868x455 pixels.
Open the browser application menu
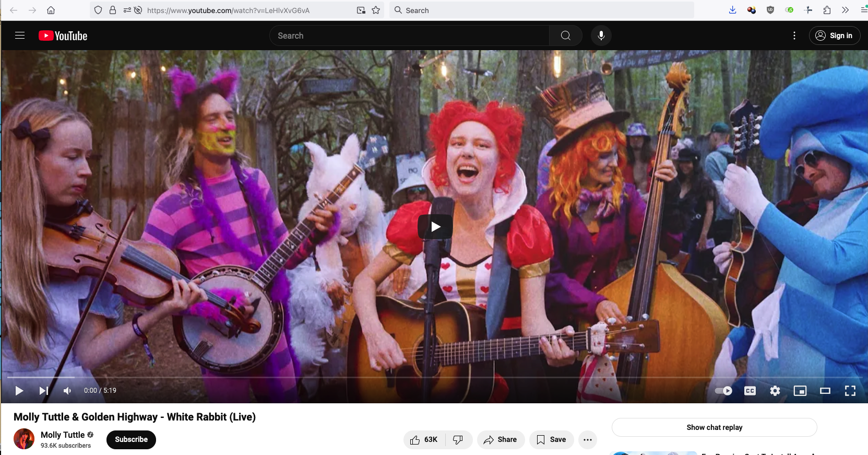(863, 10)
